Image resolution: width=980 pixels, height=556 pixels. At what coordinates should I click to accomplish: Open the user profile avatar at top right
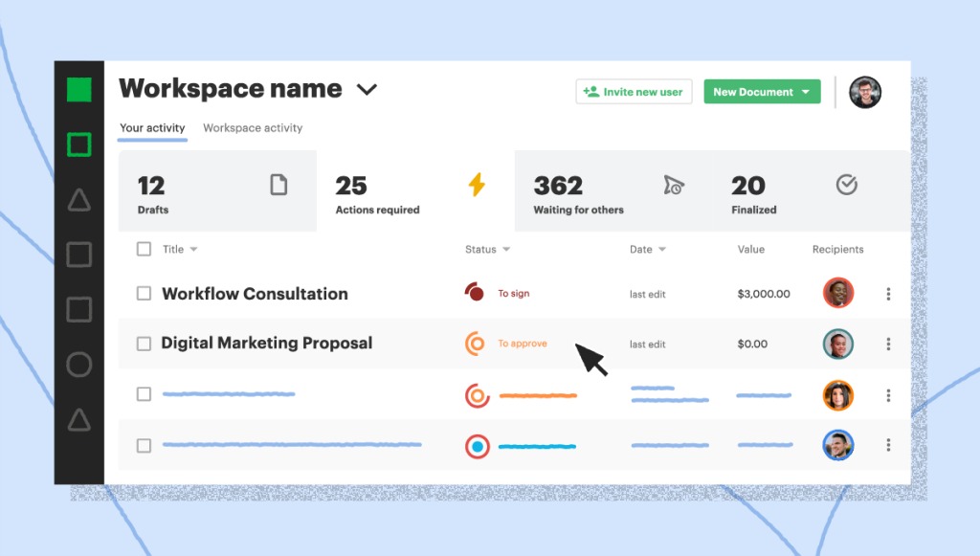pyautogui.click(x=864, y=92)
